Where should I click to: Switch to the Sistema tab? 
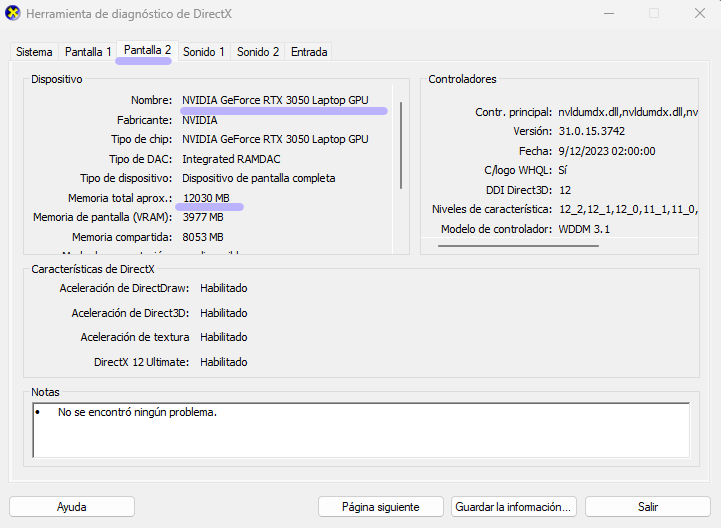pyautogui.click(x=34, y=52)
